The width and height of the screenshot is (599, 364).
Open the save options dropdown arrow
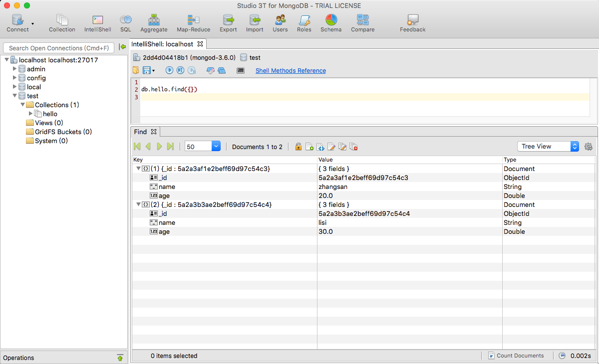[153, 71]
